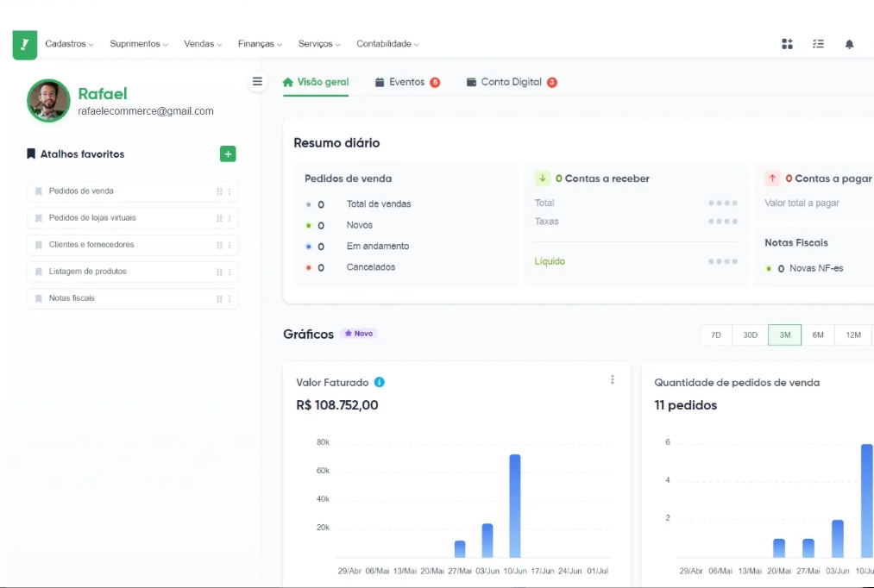The width and height of the screenshot is (874, 588).
Task: Open Pedidos de venda shortcut
Action: (x=133, y=191)
